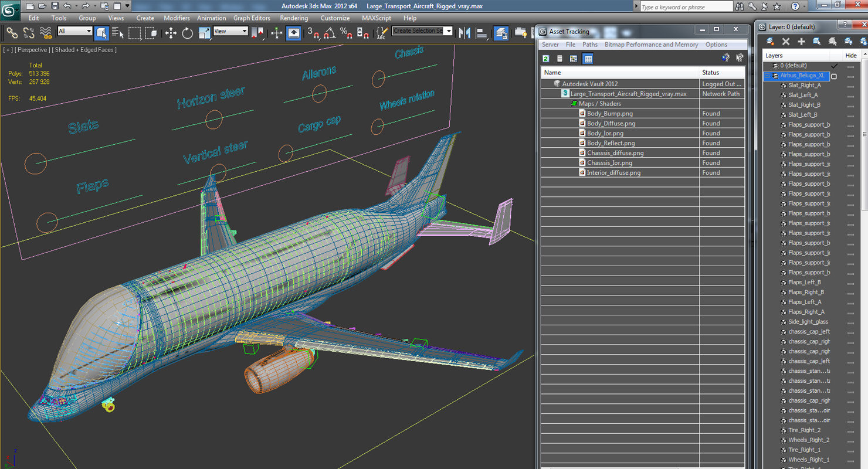Screen dimensions: 868x469
Task: Open the selection filter All dropdown
Action: (x=74, y=31)
